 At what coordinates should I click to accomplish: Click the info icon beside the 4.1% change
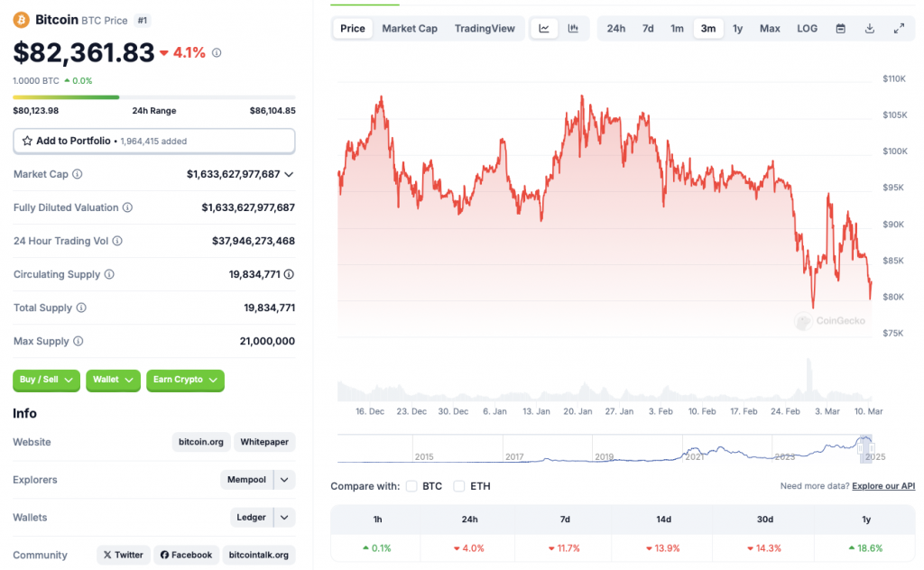[217, 53]
